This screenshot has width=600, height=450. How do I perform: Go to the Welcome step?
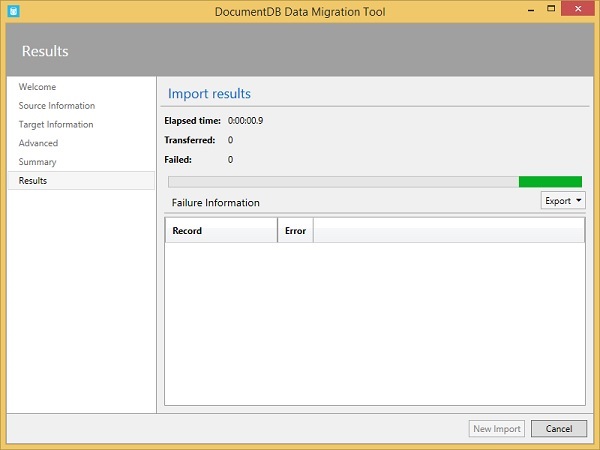tap(37, 87)
